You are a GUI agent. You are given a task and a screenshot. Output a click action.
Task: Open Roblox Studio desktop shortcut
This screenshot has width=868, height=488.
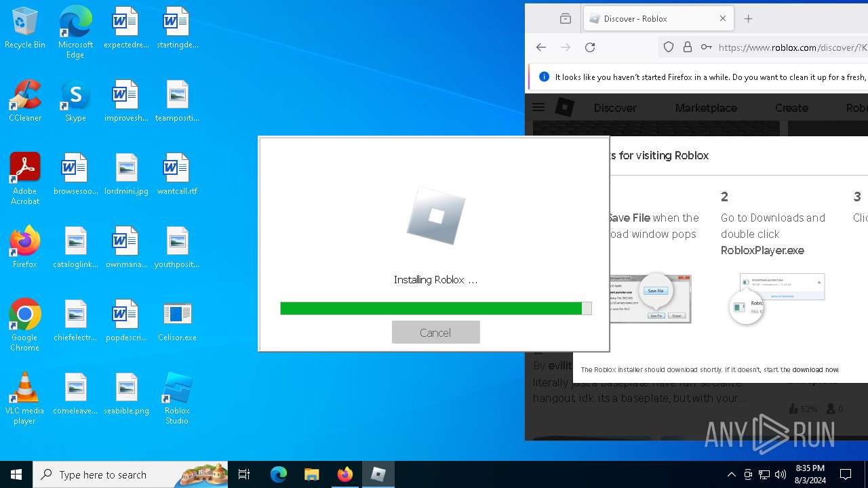pos(177,399)
